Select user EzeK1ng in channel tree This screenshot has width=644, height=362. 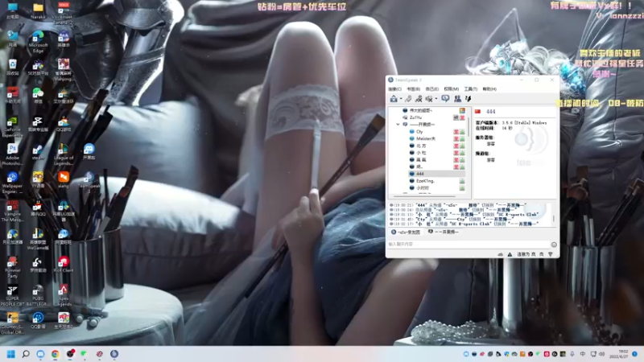[x=425, y=181]
